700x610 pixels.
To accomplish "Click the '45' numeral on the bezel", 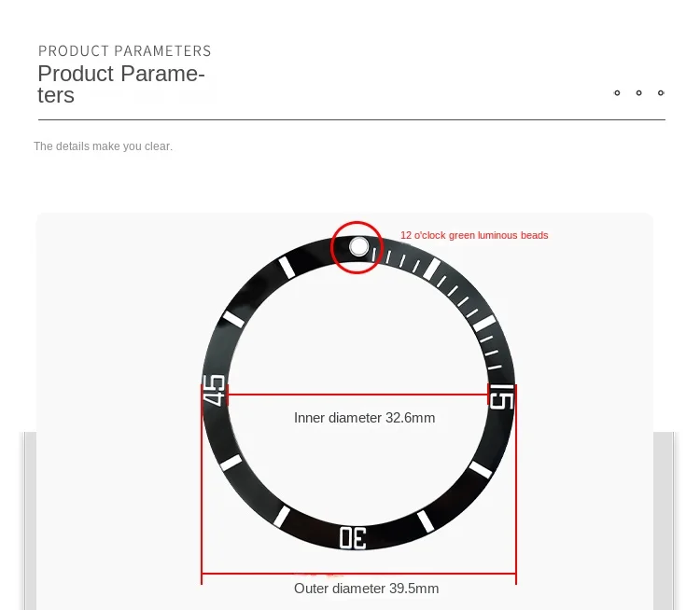I will pyautogui.click(x=214, y=390).
